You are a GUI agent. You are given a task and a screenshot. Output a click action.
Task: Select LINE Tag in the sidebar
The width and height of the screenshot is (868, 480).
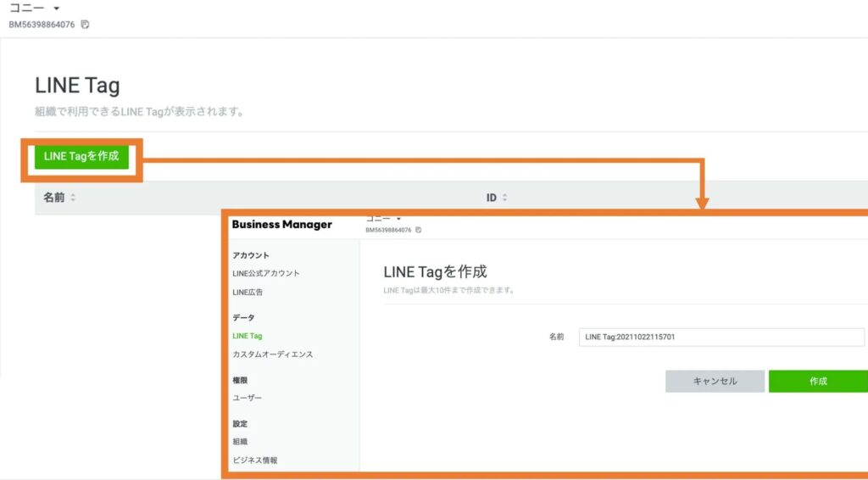point(247,336)
